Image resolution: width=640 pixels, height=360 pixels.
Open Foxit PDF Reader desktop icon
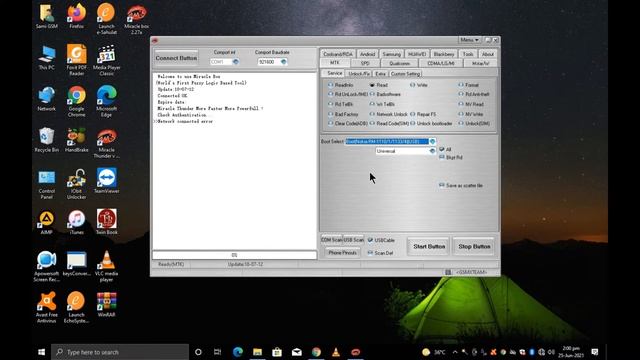[x=76, y=60]
